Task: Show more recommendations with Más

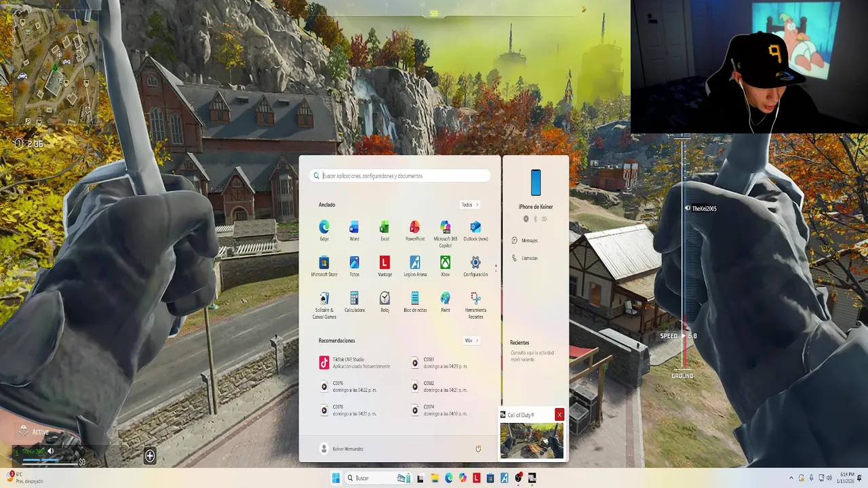Action: [x=471, y=340]
